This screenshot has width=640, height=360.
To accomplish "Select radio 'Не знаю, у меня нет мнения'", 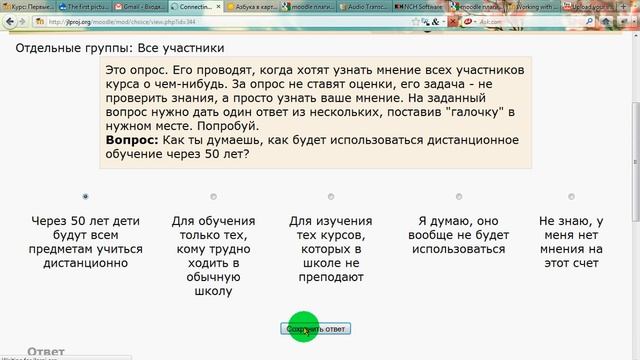I will [571, 196].
